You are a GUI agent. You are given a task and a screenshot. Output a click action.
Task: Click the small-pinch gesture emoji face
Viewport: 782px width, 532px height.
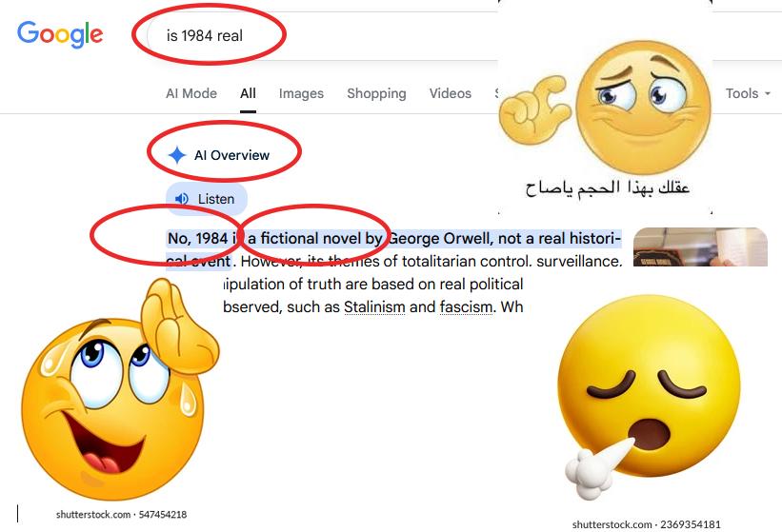[x=644, y=108]
